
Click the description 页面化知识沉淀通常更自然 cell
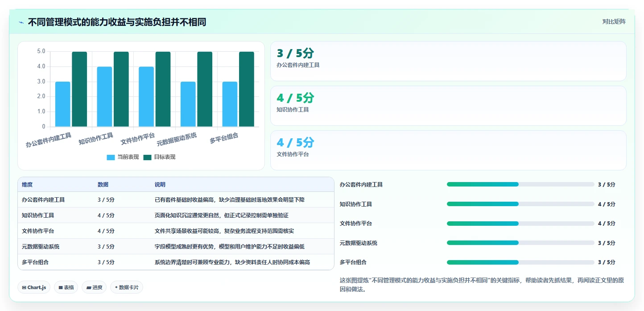click(222, 216)
